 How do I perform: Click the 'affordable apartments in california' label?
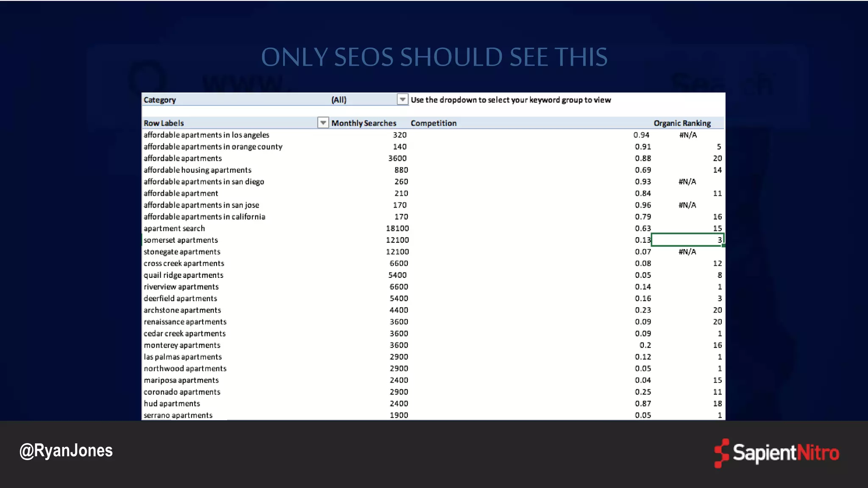click(x=204, y=216)
